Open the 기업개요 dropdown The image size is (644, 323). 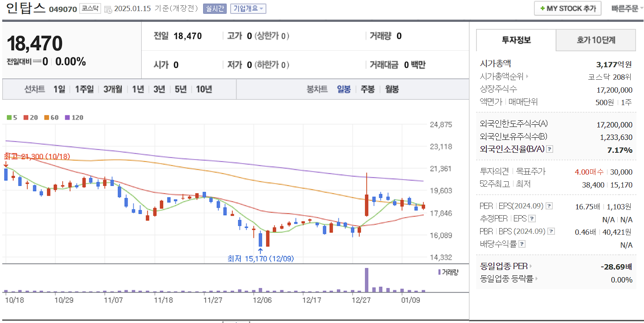(248, 8)
